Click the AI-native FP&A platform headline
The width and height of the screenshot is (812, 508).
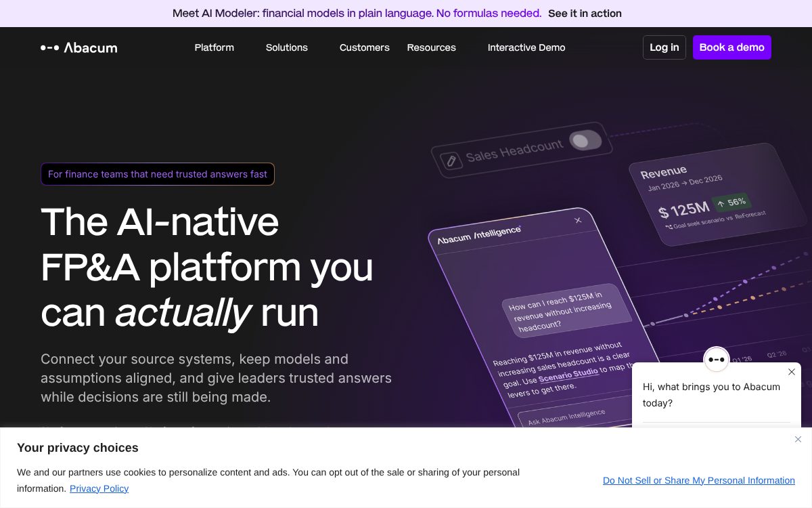click(x=207, y=267)
